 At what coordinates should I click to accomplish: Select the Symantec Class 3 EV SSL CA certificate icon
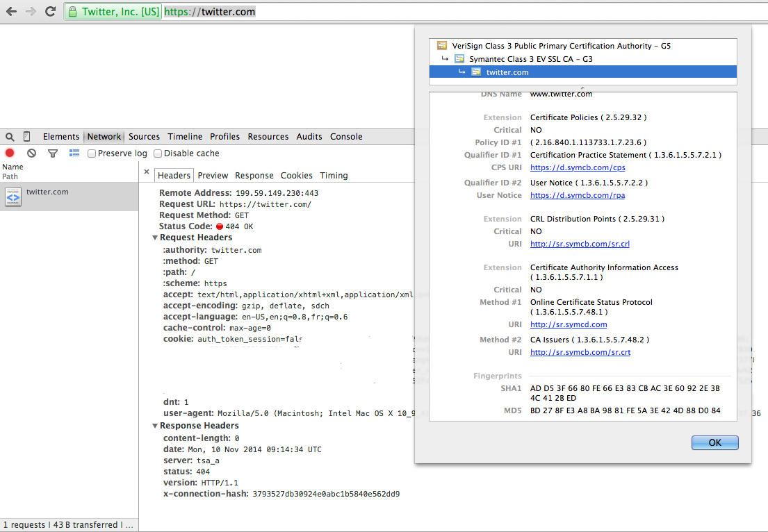(x=459, y=59)
